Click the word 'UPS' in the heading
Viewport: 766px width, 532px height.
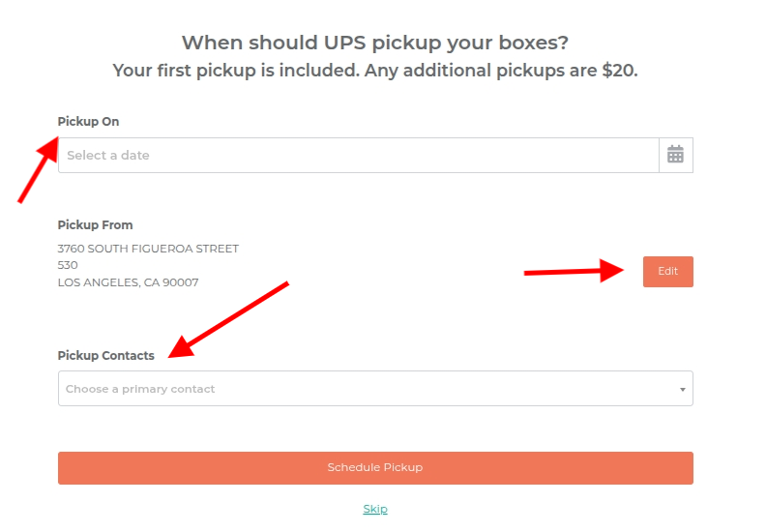tap(345, 43)
